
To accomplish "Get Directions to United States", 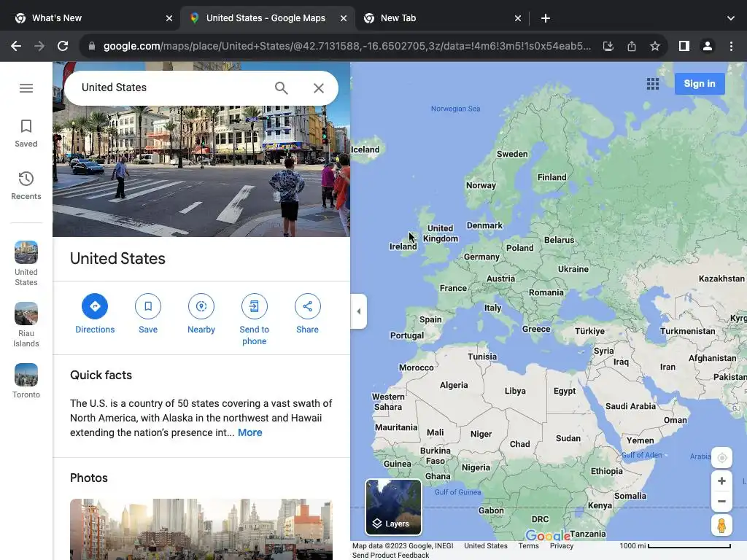I will 95,314.
